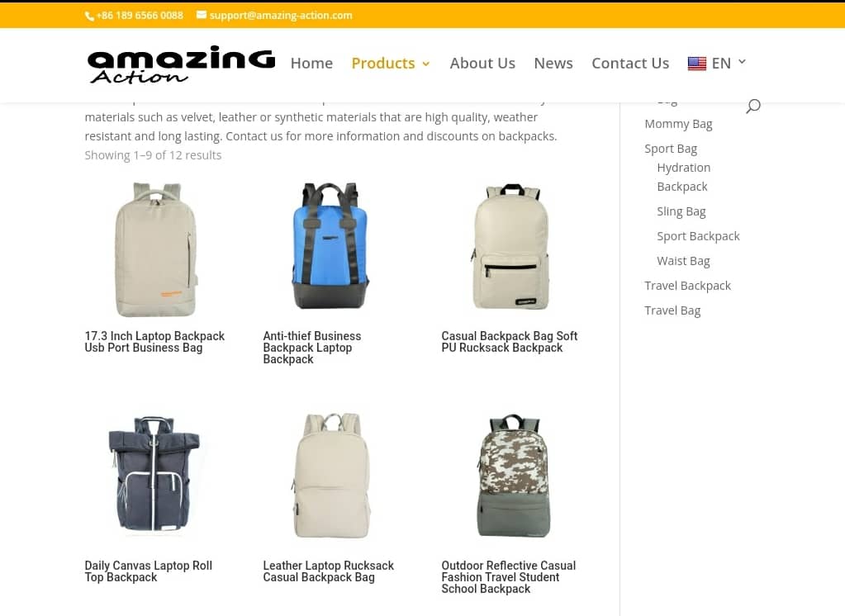View the blue Anti-thief Business Backpack image
Viewport: 845px width, 616px height.
(330, 246)
